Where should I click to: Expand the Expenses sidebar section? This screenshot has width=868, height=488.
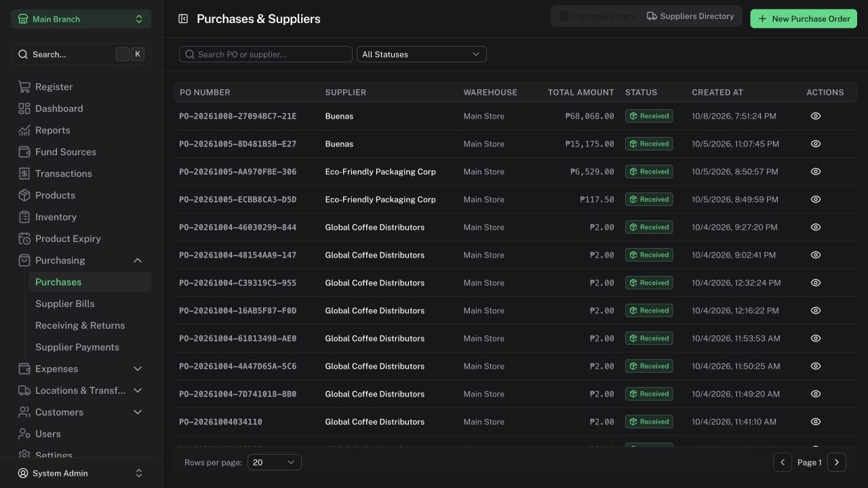[81, 369]
